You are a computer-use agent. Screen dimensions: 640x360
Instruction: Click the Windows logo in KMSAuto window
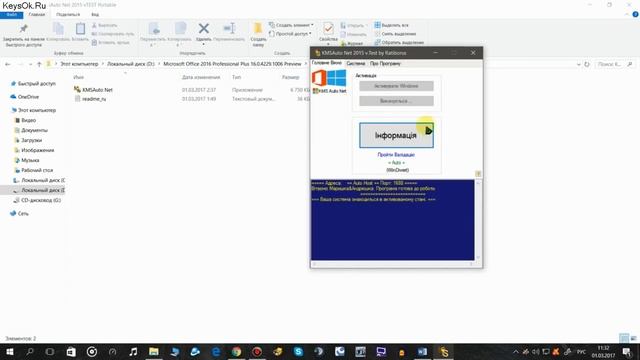pos(336,78)
